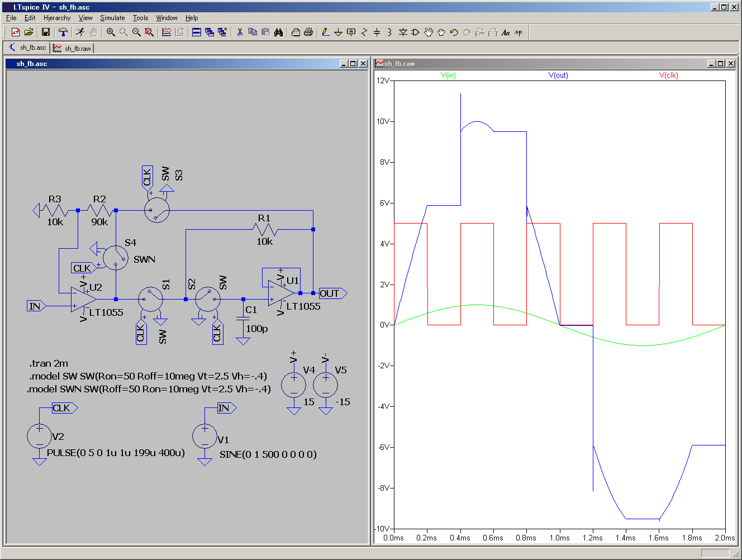The image size is (742, 560).
Task: Open the Component gate icon
Action: 415,32
